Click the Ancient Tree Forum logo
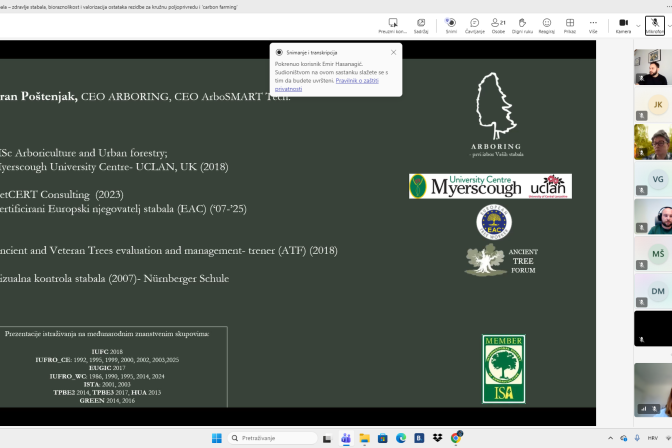The image size is (672, 448). point(501,260)
